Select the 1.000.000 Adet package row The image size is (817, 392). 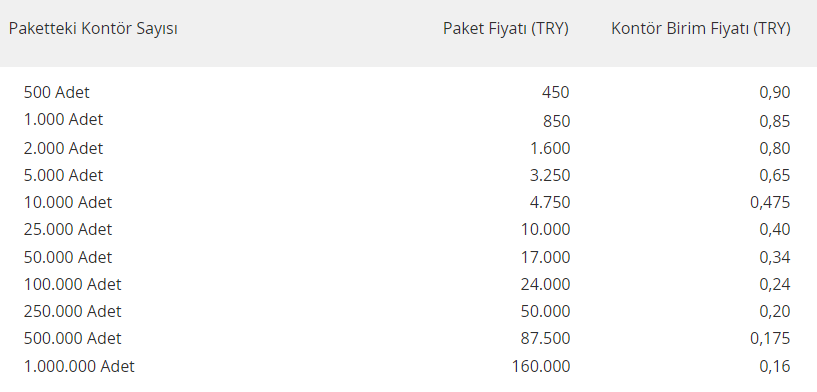pyautogui.click(x=408, y=366)
